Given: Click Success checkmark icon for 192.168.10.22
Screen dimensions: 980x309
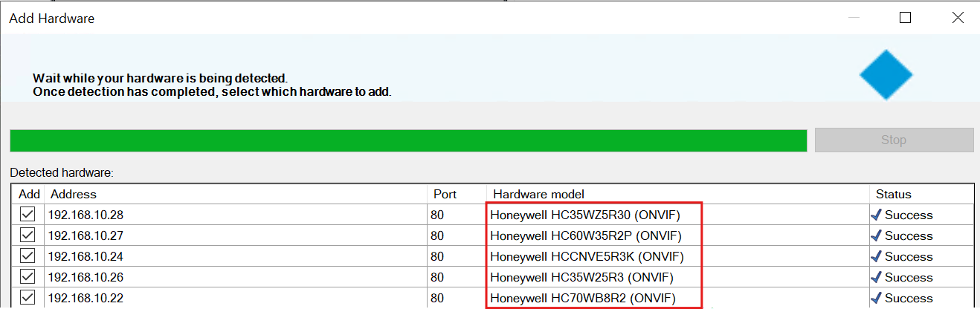Looking at the screenshot, I should coord(877,298).
